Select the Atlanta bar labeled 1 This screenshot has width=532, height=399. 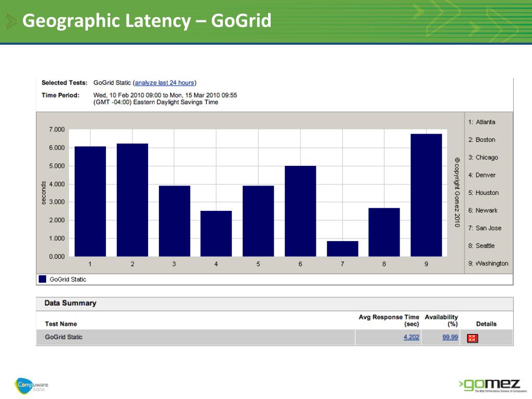(x=90, y=202)
